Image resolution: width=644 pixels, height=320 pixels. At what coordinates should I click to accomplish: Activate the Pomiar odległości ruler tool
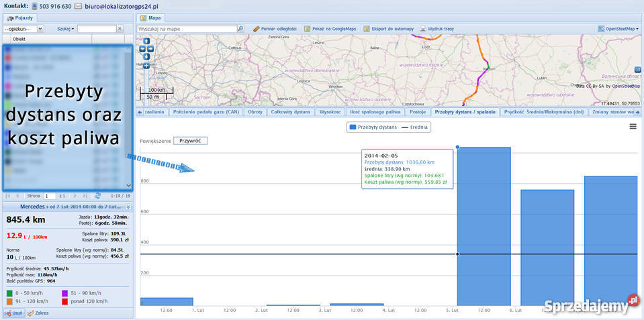(275, 29)
